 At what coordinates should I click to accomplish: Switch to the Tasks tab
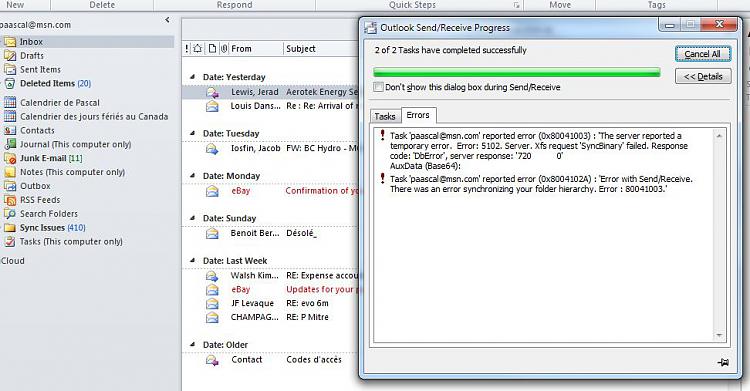click(385, 116)
